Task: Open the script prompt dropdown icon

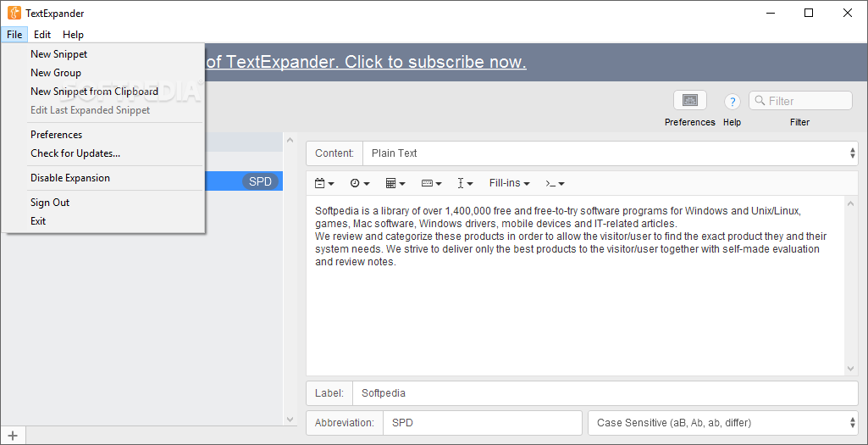Action: click(555, 183)
